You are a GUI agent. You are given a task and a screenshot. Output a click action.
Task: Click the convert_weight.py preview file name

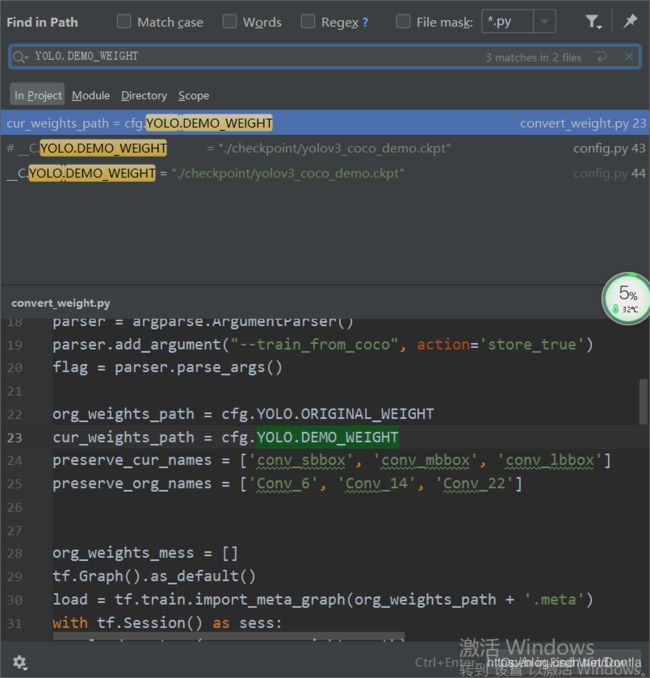[61, 303]
